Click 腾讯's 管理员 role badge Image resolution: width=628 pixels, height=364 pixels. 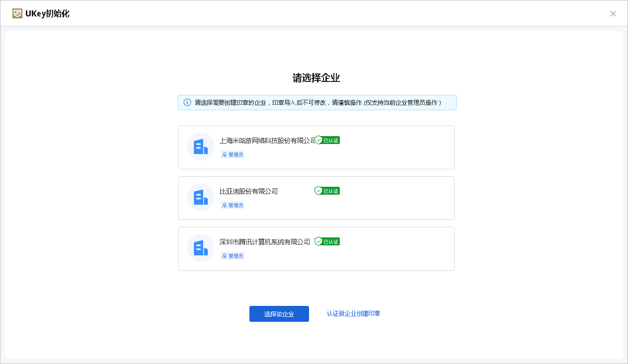[x=233, y=255]
